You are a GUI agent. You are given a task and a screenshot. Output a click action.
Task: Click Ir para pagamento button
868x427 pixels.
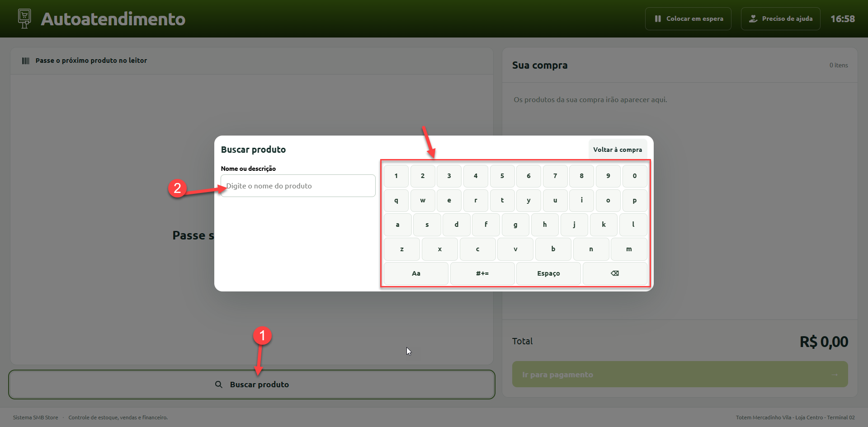680,374
